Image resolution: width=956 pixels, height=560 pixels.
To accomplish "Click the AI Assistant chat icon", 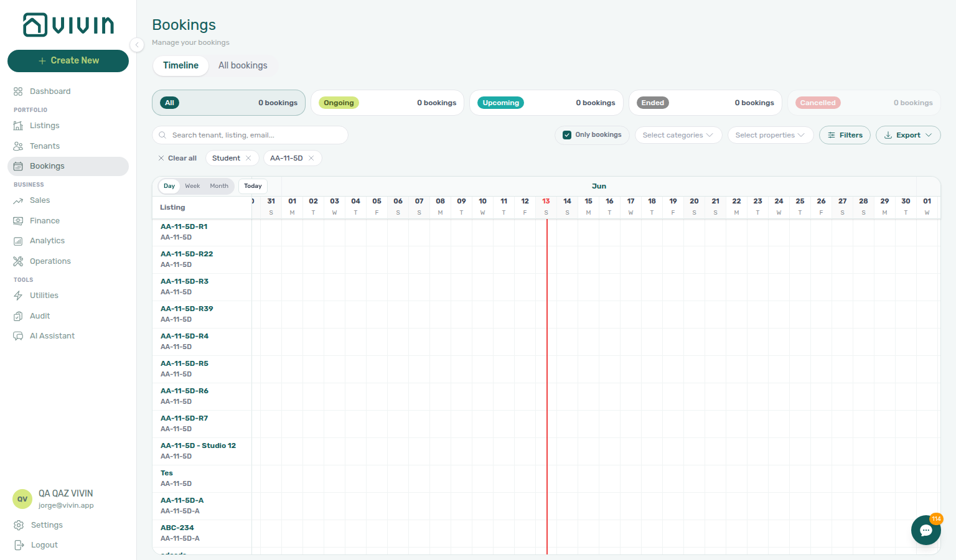I will coord(18,336).
